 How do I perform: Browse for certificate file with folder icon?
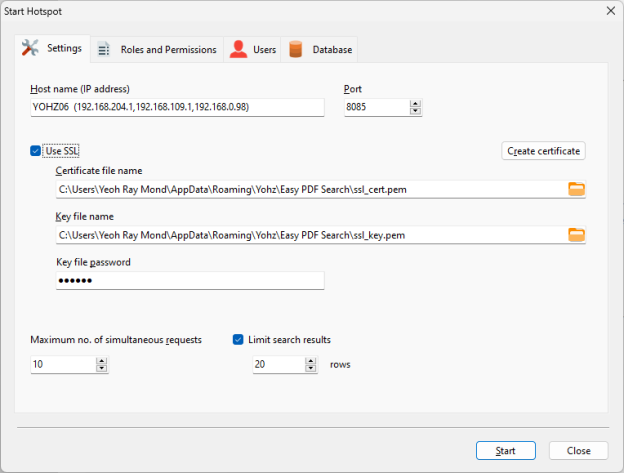click(x=576, y=189)
